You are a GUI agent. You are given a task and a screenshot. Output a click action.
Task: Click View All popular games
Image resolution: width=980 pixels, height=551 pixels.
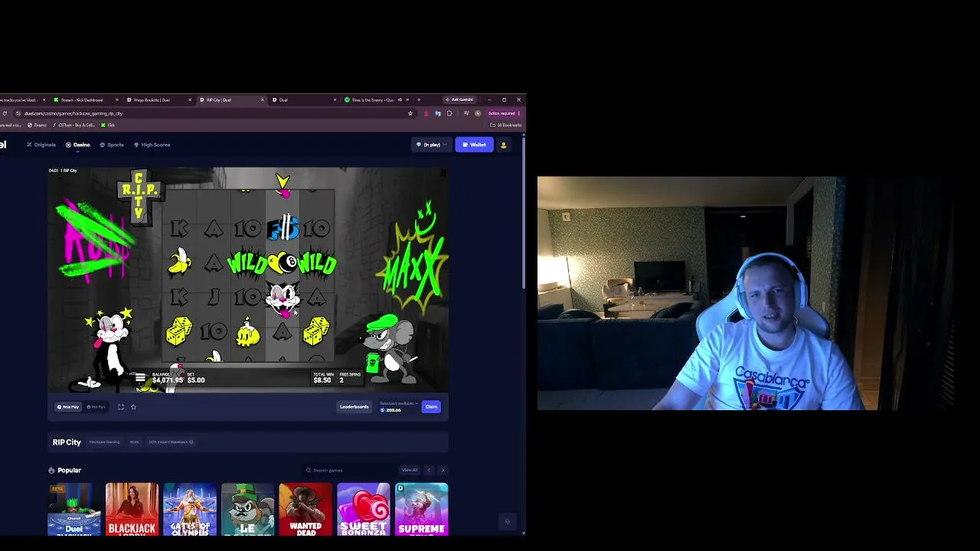pos(410,470)
